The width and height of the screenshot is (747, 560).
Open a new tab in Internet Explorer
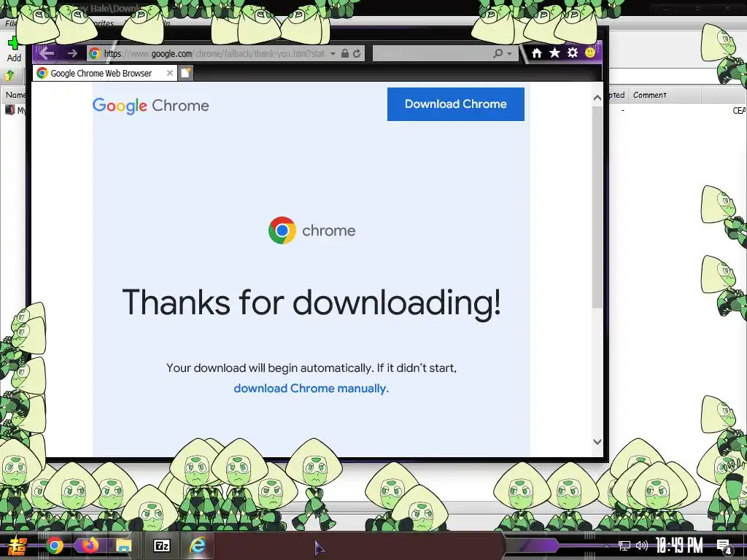(x=186, y=73)
